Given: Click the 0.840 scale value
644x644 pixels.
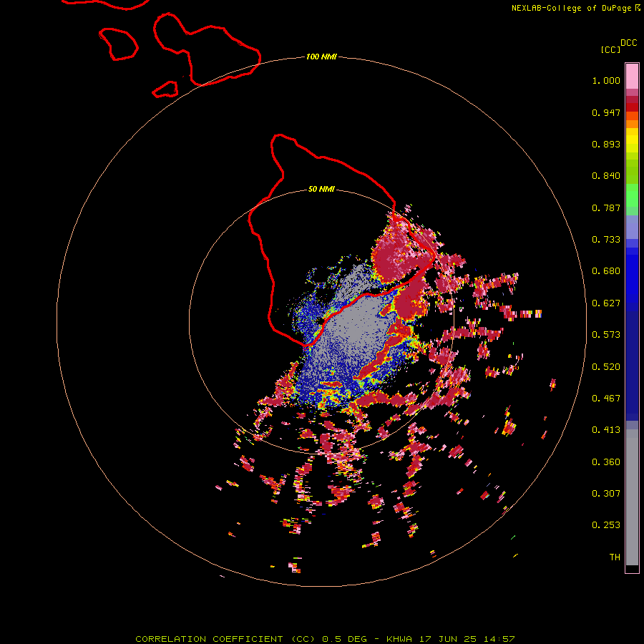Looking at the screenshot, I should click(606, 176).
